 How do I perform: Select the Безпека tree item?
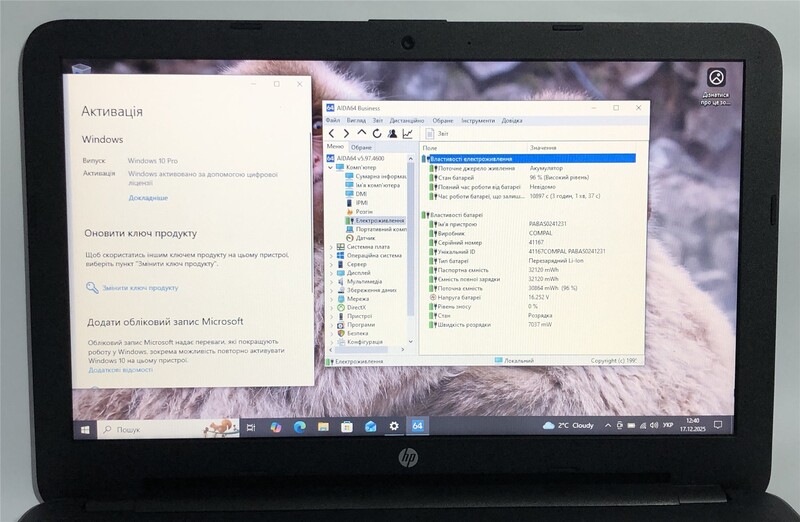click(x=353, y=333)
